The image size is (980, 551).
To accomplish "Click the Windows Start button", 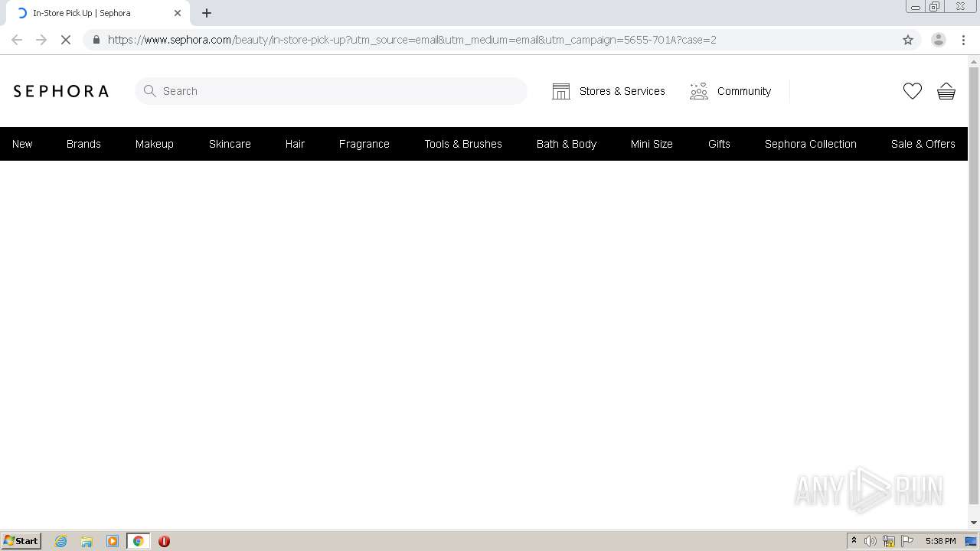I will point(21,541).
